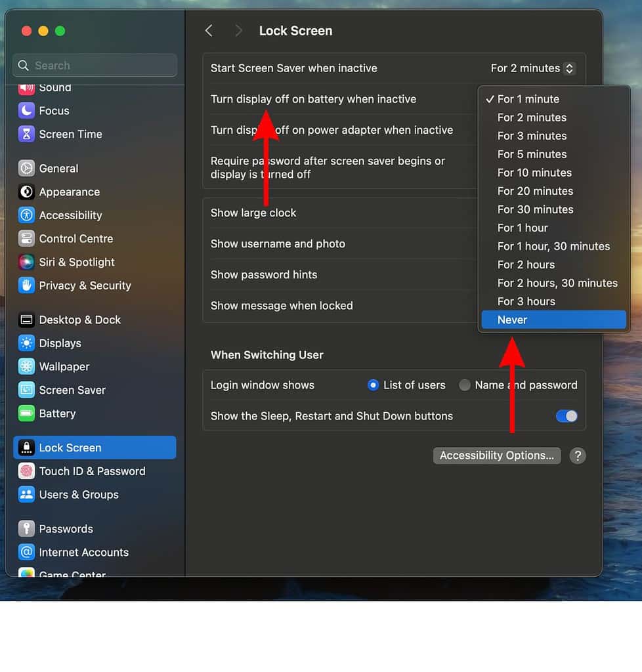Open the Control Centre settings icon
The width and height of the screenshot is (642, 672).
click(26, 238)
